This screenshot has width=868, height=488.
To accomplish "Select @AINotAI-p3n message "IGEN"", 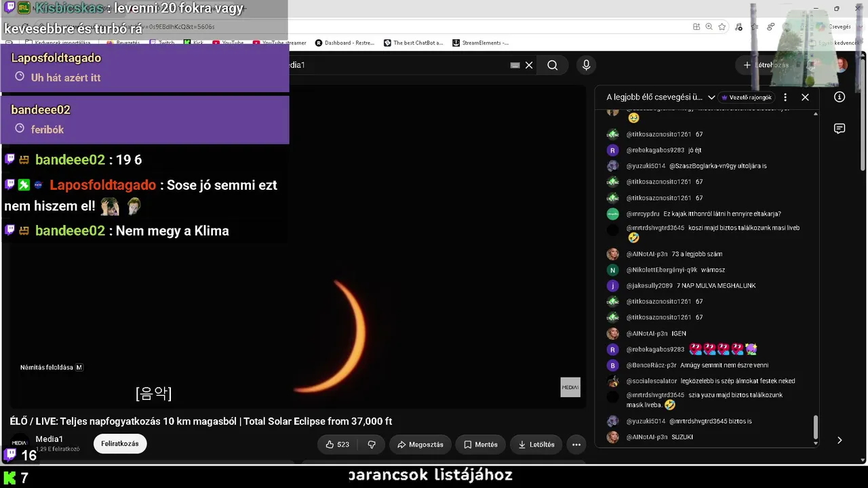I will point(679,333).
